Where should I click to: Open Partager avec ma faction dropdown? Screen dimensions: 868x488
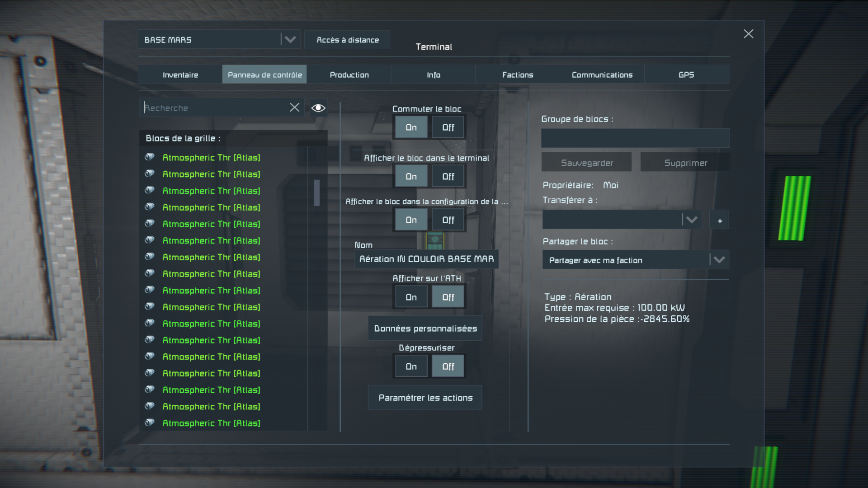(x=719, y=260)
